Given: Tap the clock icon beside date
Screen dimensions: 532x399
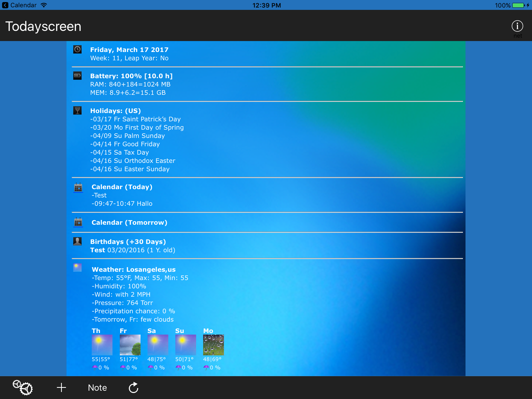Looking at the screenshot, I should (x=77, y=49).
